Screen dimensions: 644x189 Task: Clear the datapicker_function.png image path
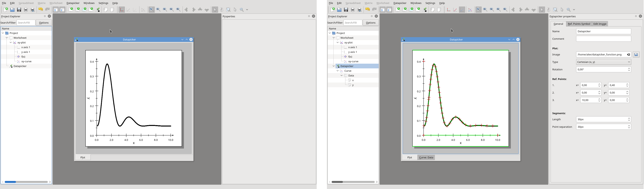(628, 55)
